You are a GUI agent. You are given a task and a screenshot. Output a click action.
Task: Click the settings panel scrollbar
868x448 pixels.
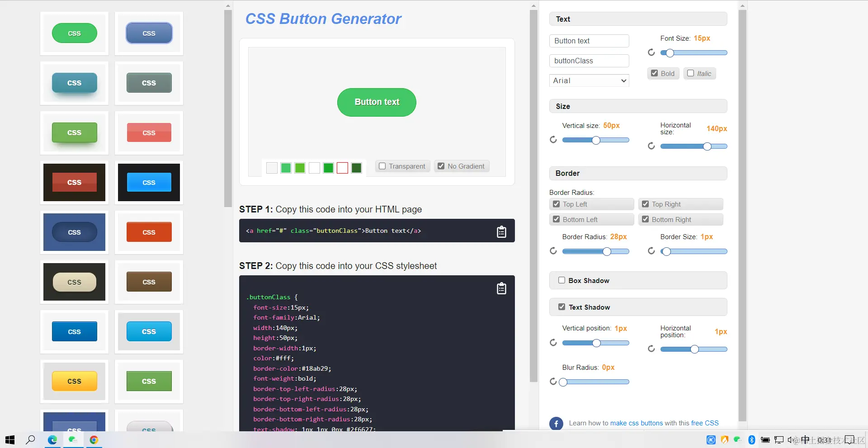tap(742, 215)
